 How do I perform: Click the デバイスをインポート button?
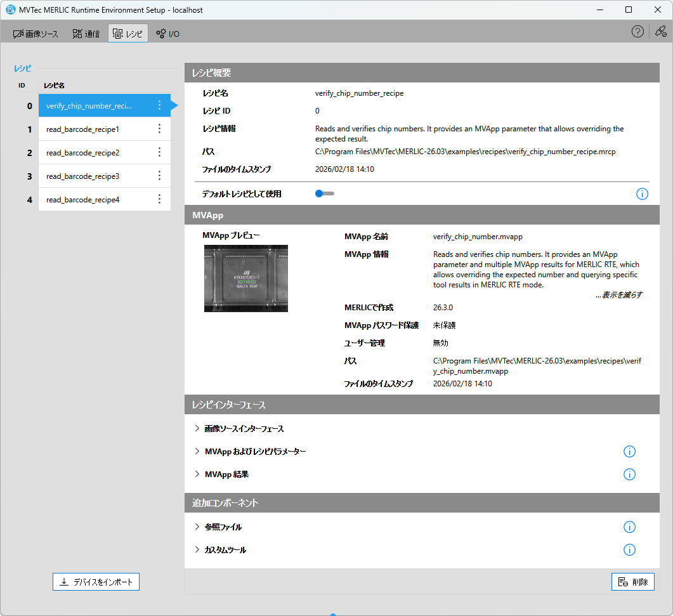pos(96,582)
